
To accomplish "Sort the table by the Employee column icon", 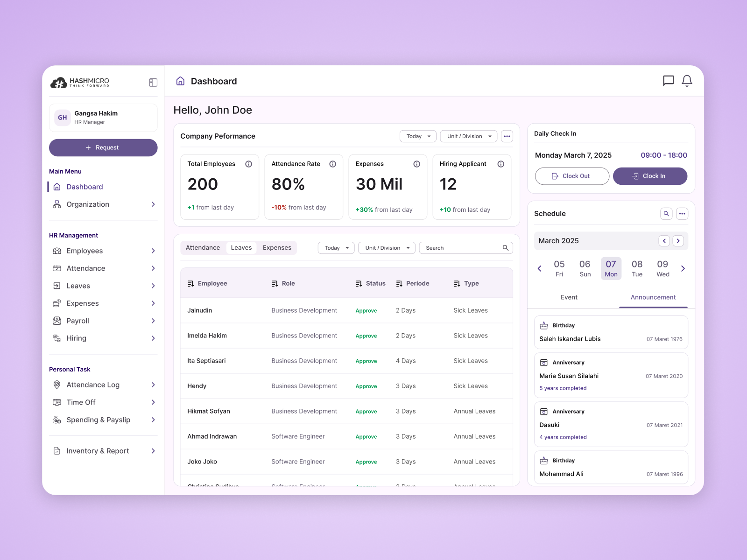I will click(x=191, y=283).
